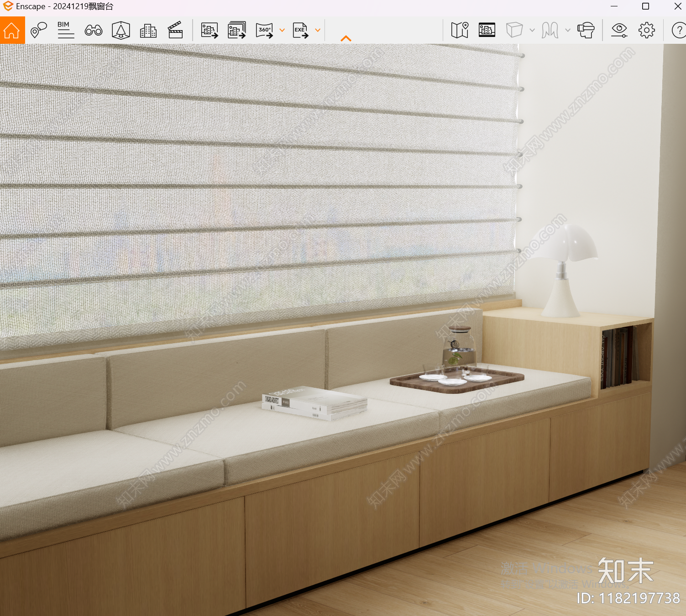
Task: Open the Help question mark icon
Action: [x=679, y=31]
